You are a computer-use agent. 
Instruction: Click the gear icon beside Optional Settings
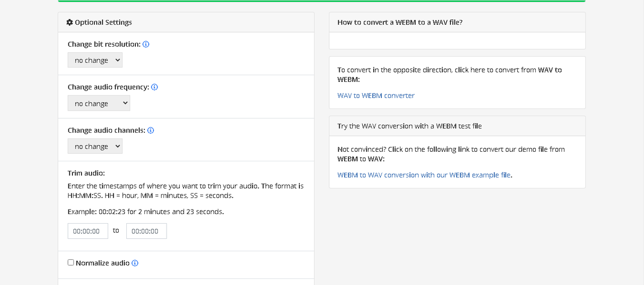(x=70, y=23)
